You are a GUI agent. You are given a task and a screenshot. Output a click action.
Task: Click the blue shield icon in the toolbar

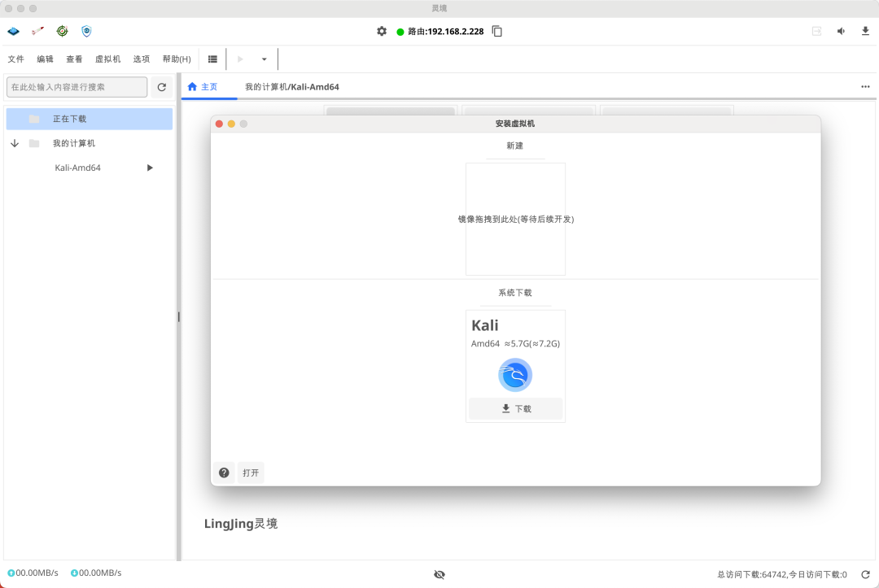click(86, 30)
